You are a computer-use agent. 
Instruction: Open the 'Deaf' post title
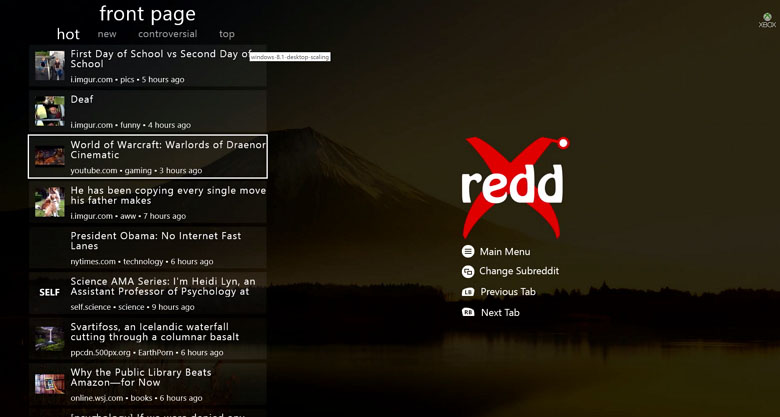tap(82, 100)
